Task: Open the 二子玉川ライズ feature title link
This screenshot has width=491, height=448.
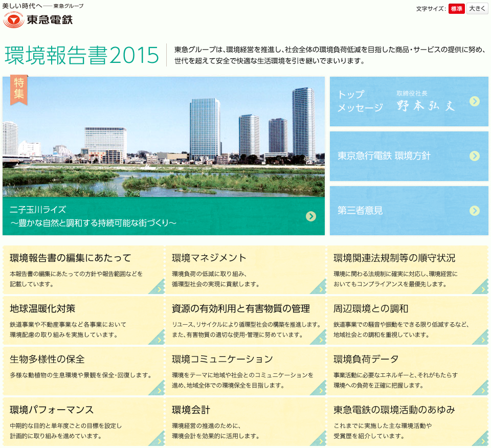Action: pyautogui.click(x=93, y=216)
